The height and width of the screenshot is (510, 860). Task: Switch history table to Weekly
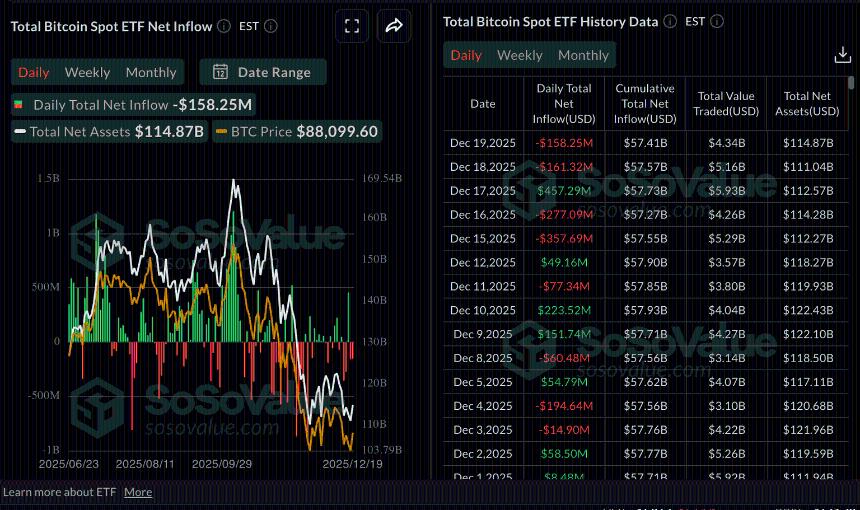(519, 55)
